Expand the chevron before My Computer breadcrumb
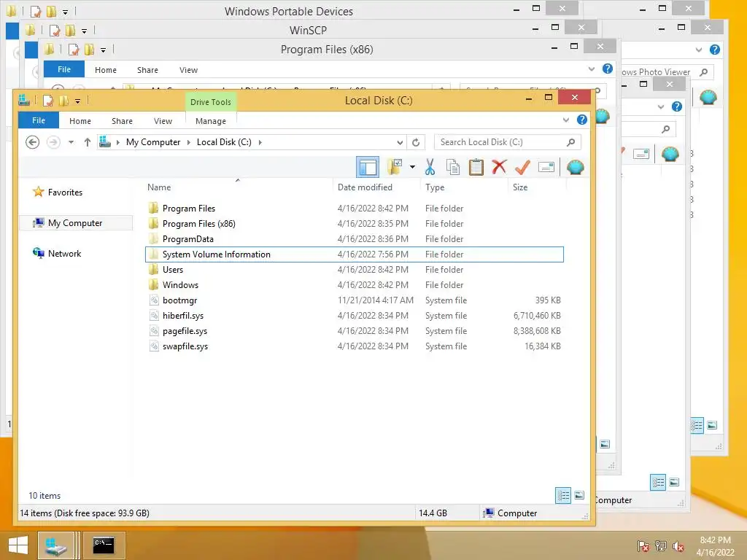Image resolution: width=747 pixels, height=560 pixels. (117, 142)
